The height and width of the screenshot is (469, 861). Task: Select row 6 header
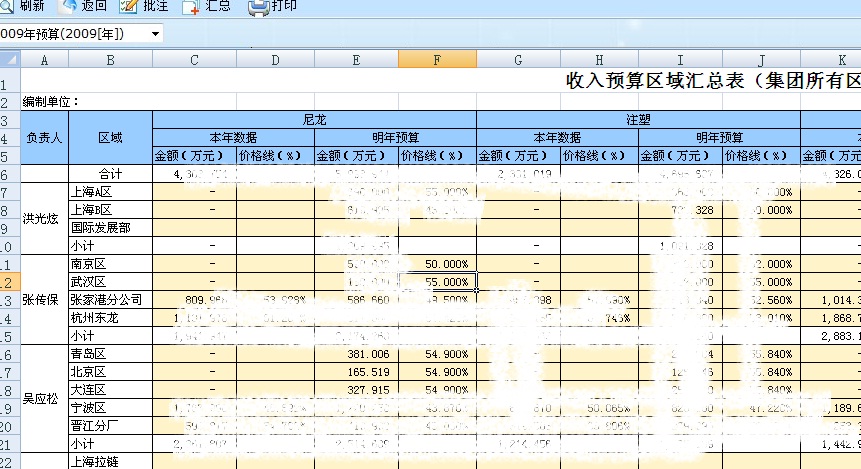click(10, 174)
